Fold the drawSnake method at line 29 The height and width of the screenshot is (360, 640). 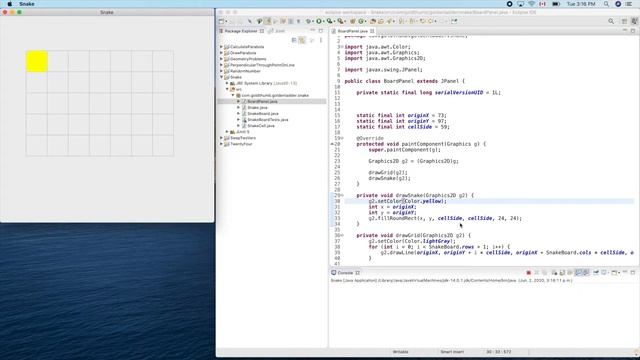click(x=342, y=196)
